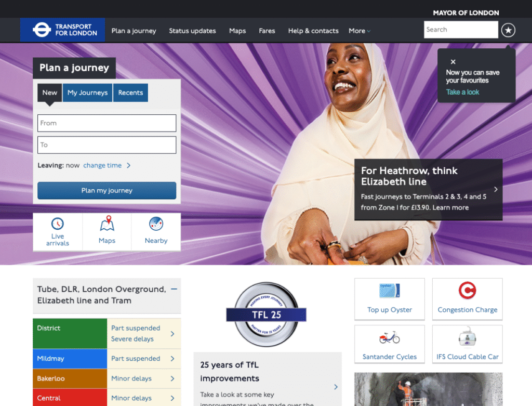Open the Maps pin icon tile
Viewport: 532px width, 406px height.
point(107,224)
